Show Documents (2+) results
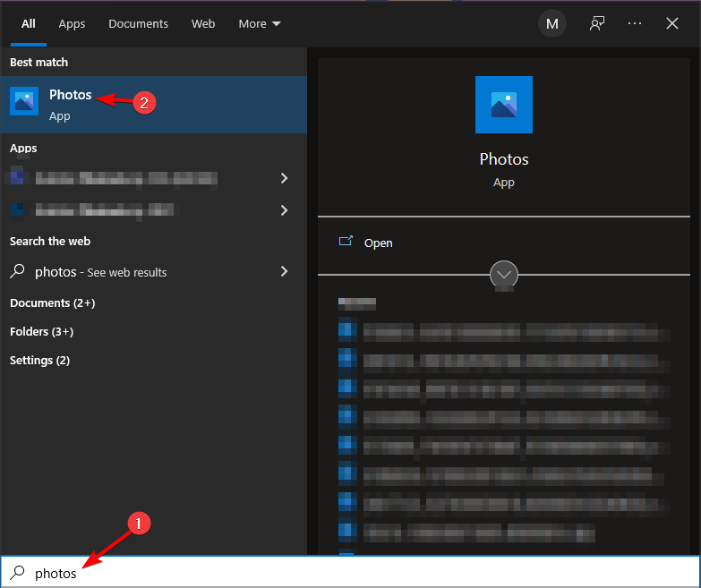This screenshot has width=701, height=588. [52, 303]
